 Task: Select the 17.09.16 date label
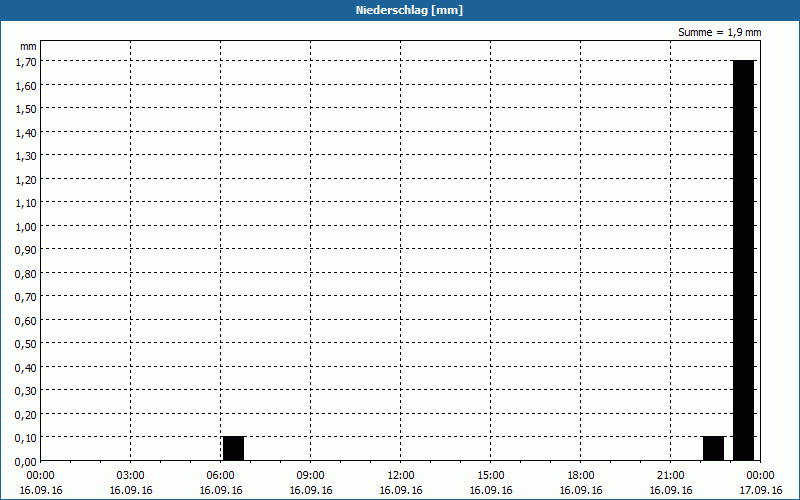pos(760,490)
